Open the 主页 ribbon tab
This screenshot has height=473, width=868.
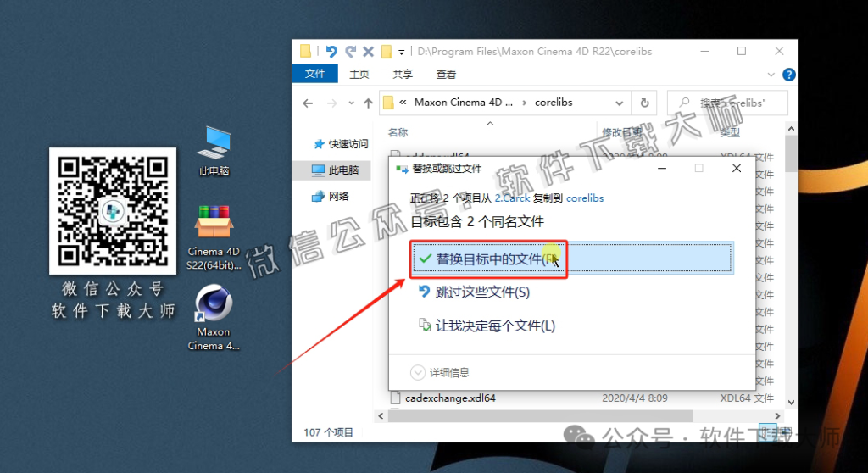pyautogui.click(x=359, y=75)
